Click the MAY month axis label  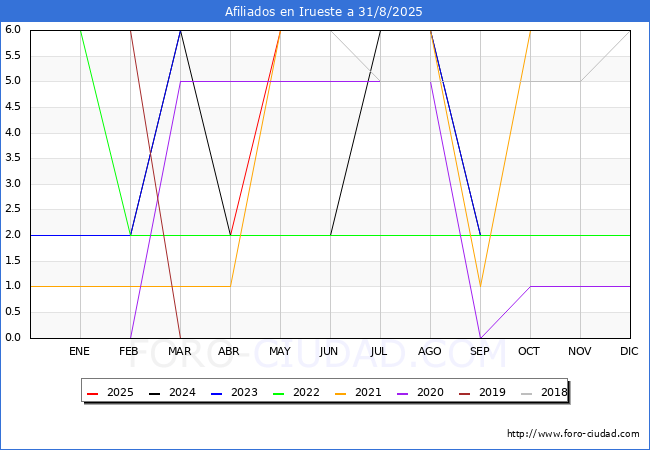click(280, 351)
